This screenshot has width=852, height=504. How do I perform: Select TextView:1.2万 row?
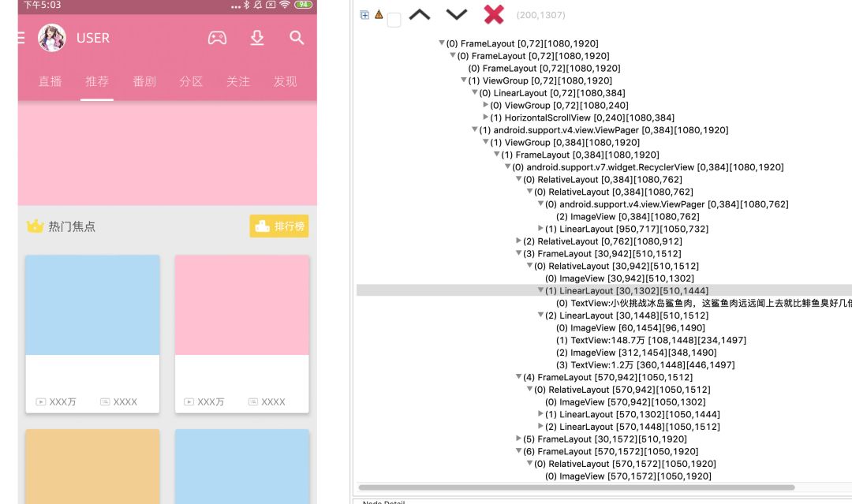[x=645, y=365]
